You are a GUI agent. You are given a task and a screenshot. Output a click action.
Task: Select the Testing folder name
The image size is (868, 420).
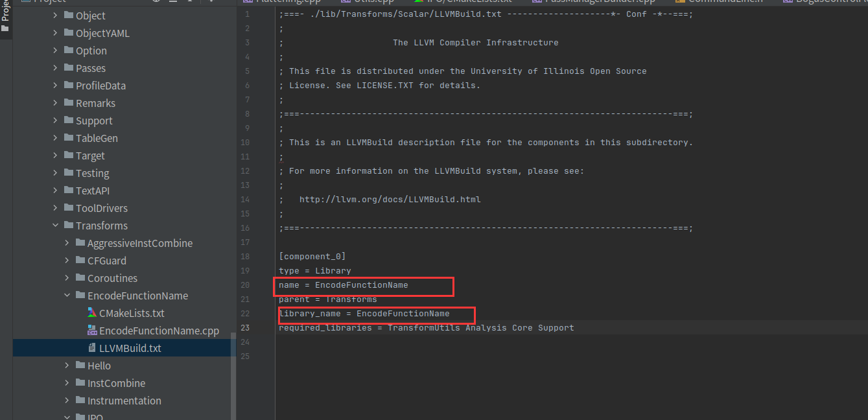[93, 173]
